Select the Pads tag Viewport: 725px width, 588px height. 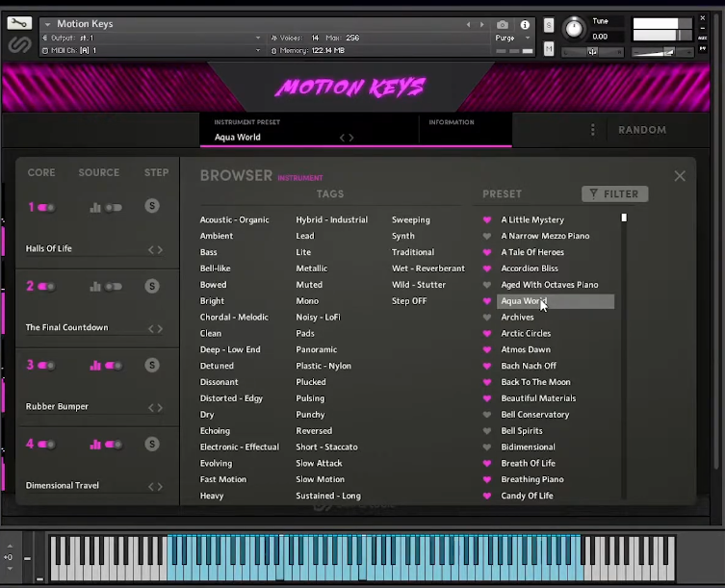pos(305,333)
